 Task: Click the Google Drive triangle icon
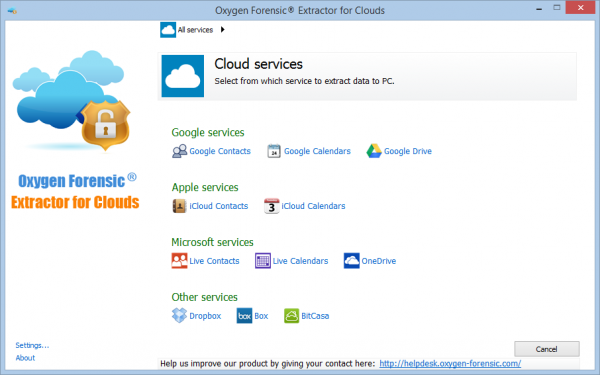[x=374, y=151]
